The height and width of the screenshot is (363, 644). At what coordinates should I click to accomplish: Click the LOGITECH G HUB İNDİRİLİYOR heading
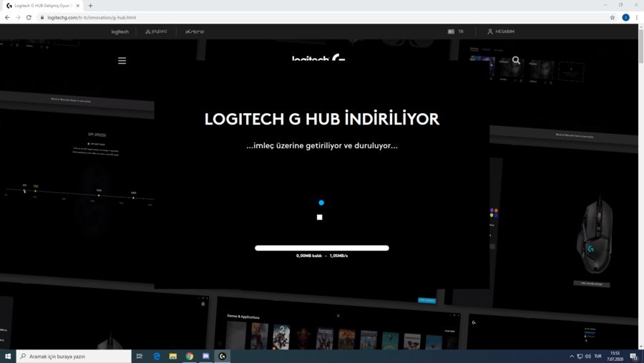click(321, 119)
